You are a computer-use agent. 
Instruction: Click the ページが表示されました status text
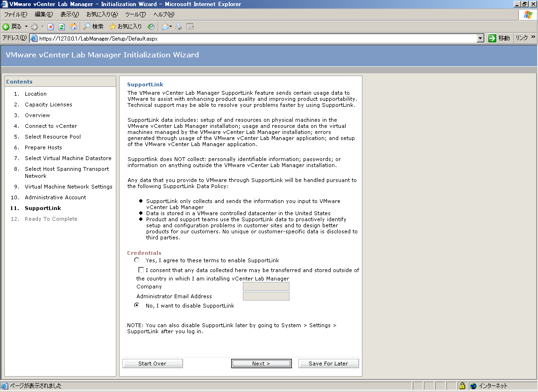point(35,386)
